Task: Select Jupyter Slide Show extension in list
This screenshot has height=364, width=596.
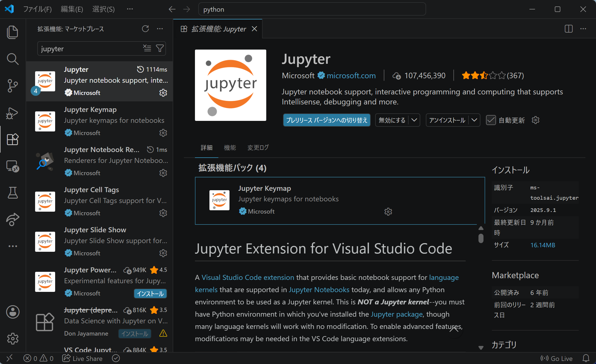Action: tap(99, 241)
